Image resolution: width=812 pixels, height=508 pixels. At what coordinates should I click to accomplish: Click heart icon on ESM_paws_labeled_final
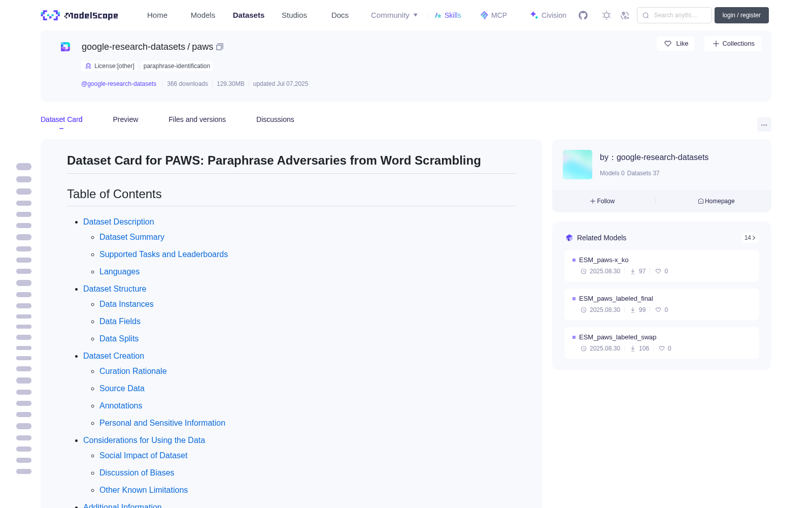point(658,310)
